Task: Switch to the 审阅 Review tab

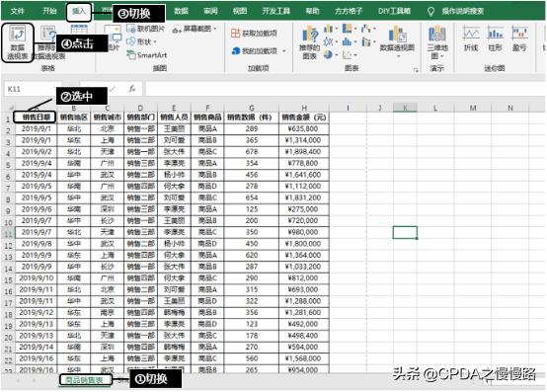Action: (210, 11)
